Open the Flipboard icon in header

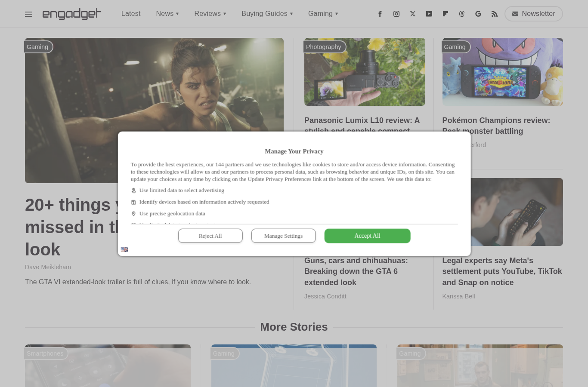tap(446, 14)
